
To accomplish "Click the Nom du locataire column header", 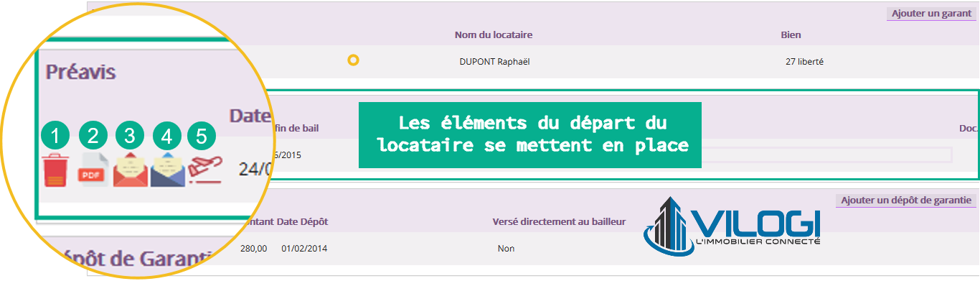I will pos(494,35).
